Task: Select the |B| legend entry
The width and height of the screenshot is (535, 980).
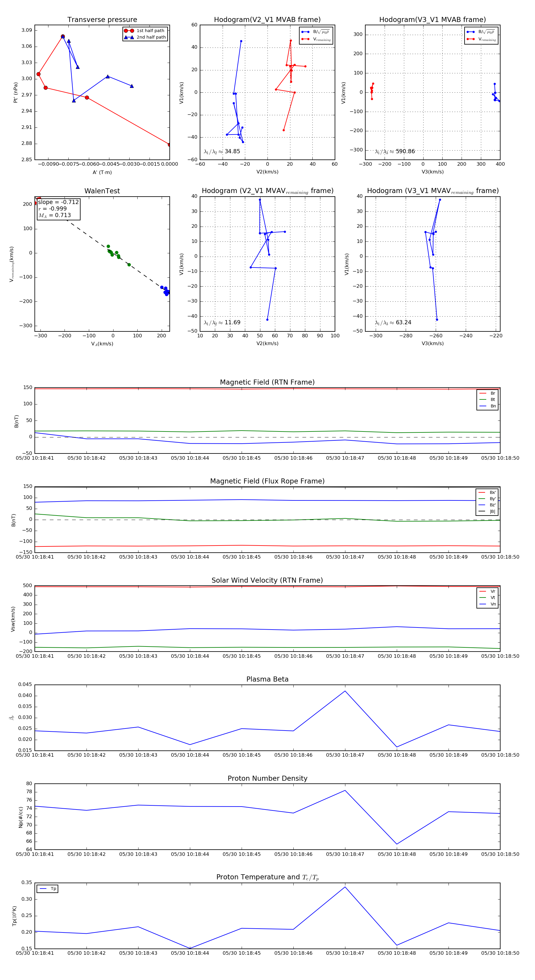Action: (487, 511)
